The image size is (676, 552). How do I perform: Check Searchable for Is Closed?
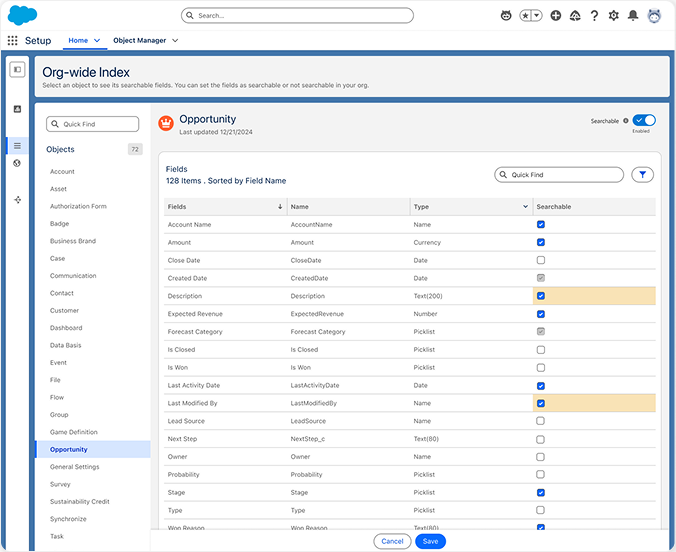pos(541,350)
